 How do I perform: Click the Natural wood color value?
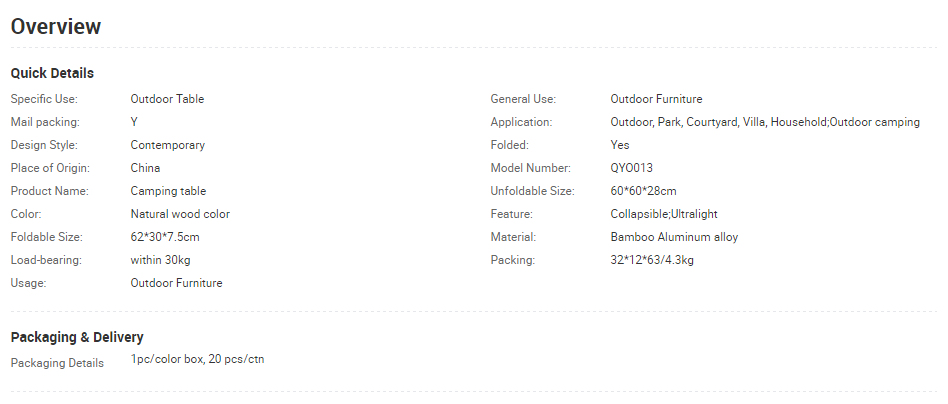pyautogui.click(x=180, y=214)
